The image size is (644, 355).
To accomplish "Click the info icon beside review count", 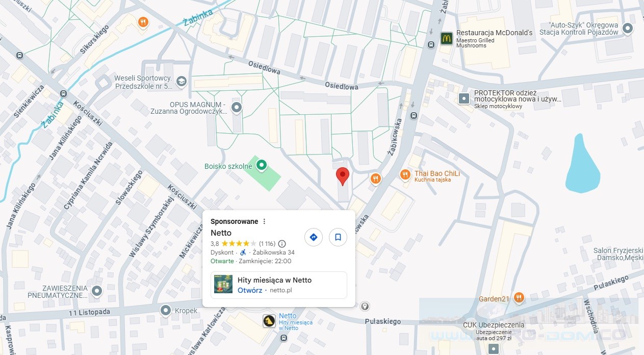I will (x=282, y=244).
